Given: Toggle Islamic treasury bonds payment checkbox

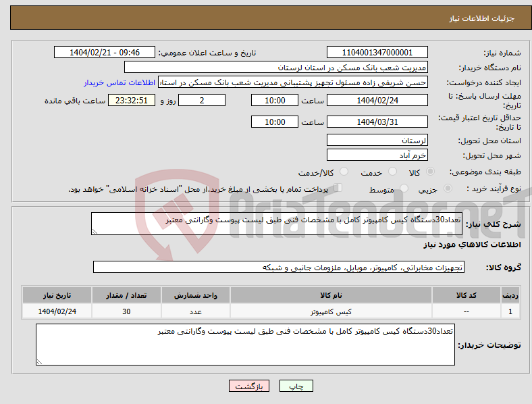Looking at the screenshot, I should pyautogui.click(x=338, y=188).
